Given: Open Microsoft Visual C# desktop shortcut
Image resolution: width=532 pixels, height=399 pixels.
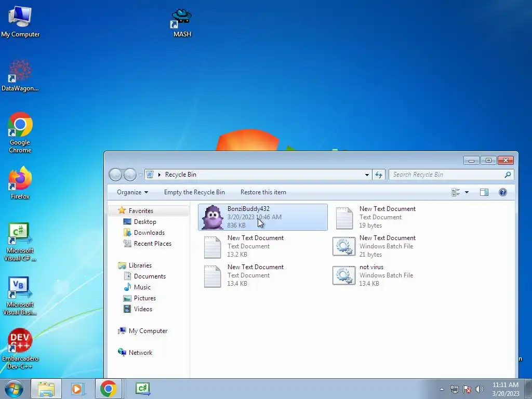Looking at the screenshot, I should (x=20, y=242).
